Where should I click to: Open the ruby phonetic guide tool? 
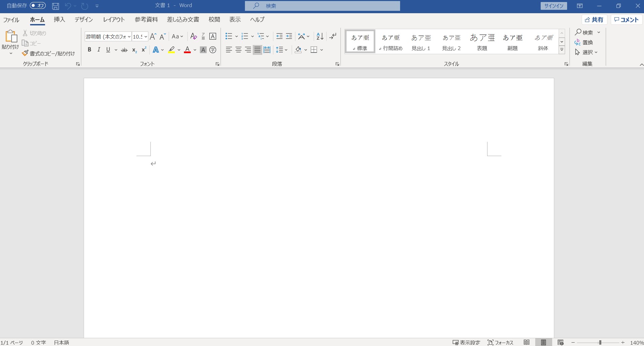[203, 36]
